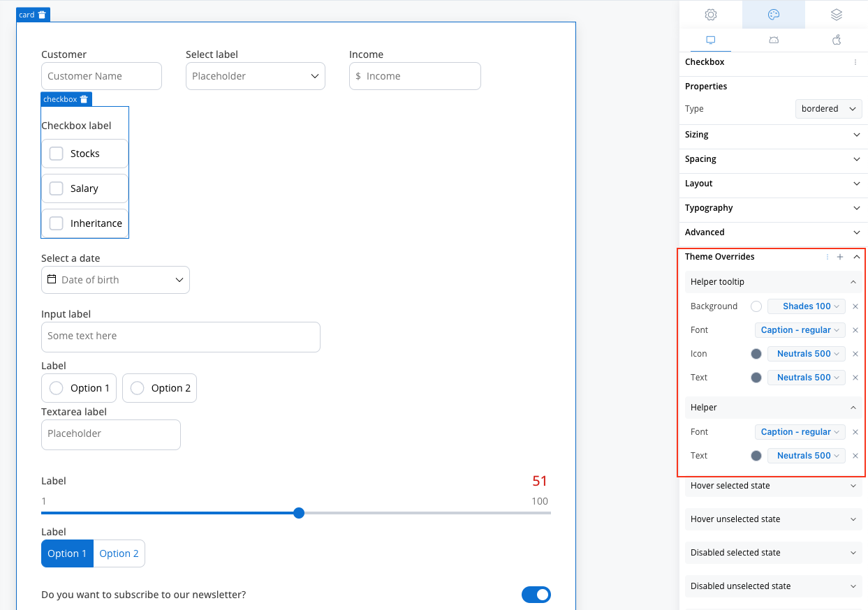The height and width of the screenshot is (610, 868).
Task: Click into Customer Name field
Action: click(x=101, y=76)
